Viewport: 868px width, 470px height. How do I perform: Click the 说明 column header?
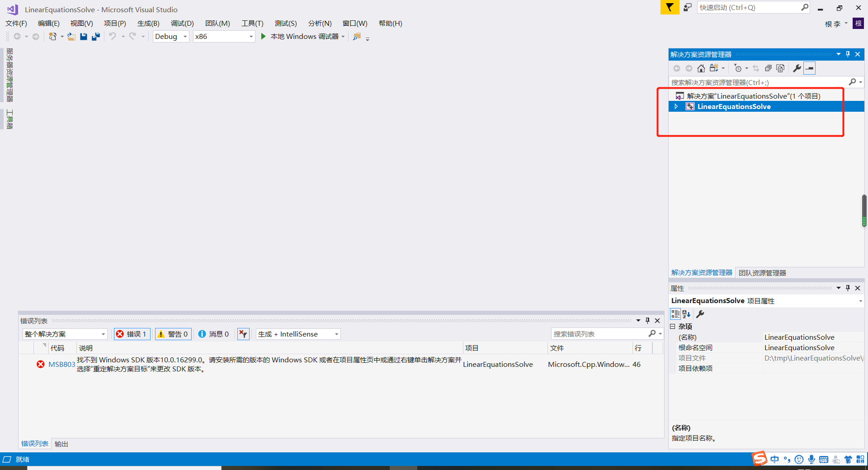coord(269,348)
